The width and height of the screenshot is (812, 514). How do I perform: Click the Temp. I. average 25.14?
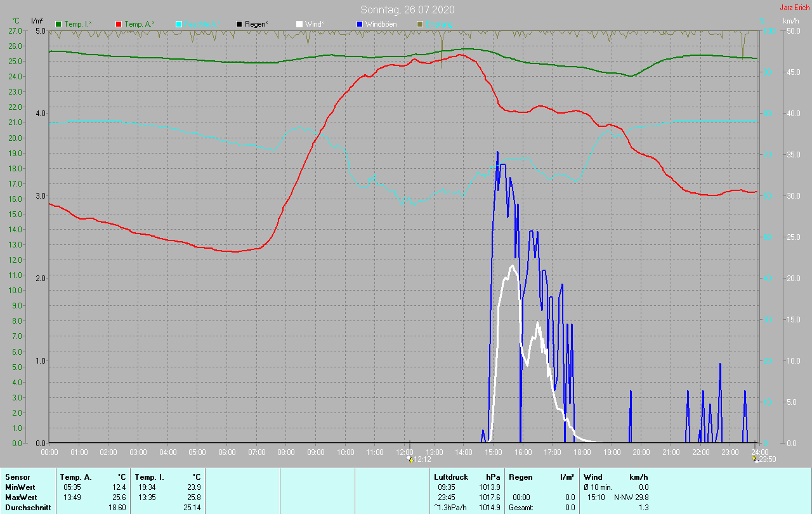(191, 508)
